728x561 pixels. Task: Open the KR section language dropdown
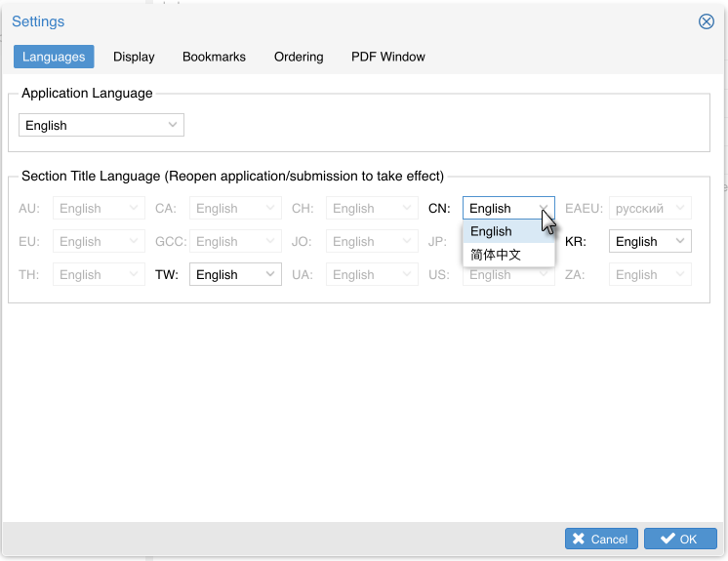(x=650, y=241)
